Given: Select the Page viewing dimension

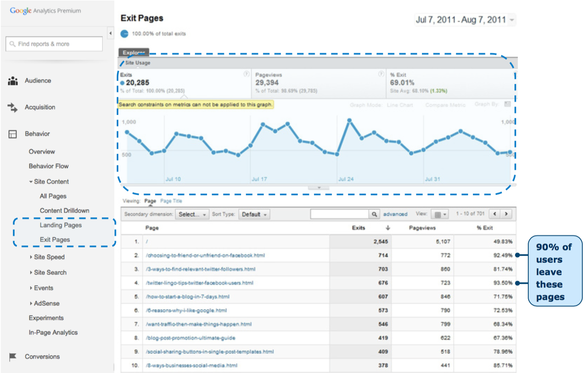Looking at the screenshot, I should coord(150,201).
